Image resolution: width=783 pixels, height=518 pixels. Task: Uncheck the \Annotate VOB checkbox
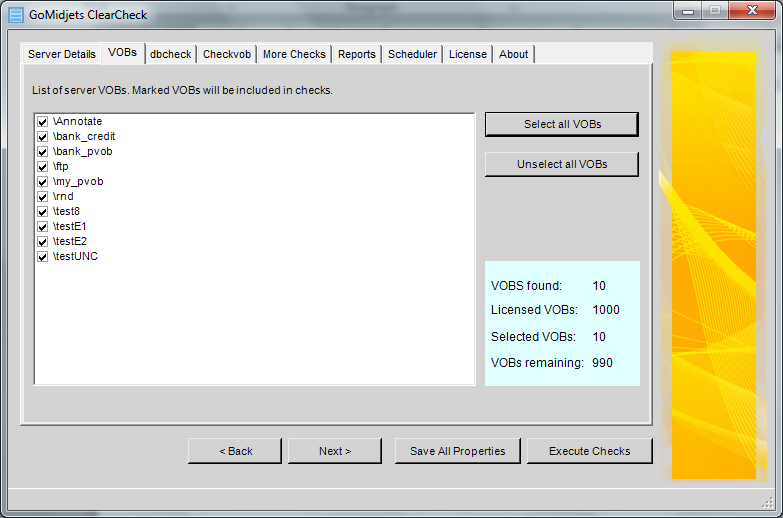coord(43,122)
